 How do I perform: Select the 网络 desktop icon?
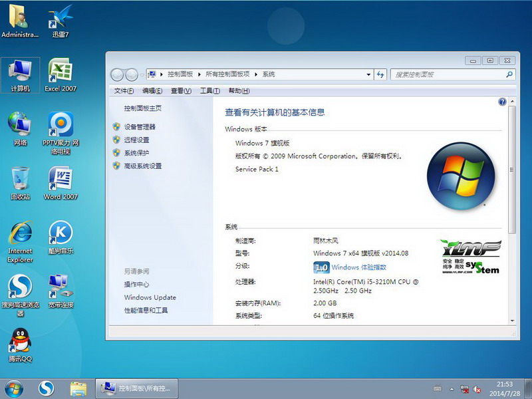[21, 129]
